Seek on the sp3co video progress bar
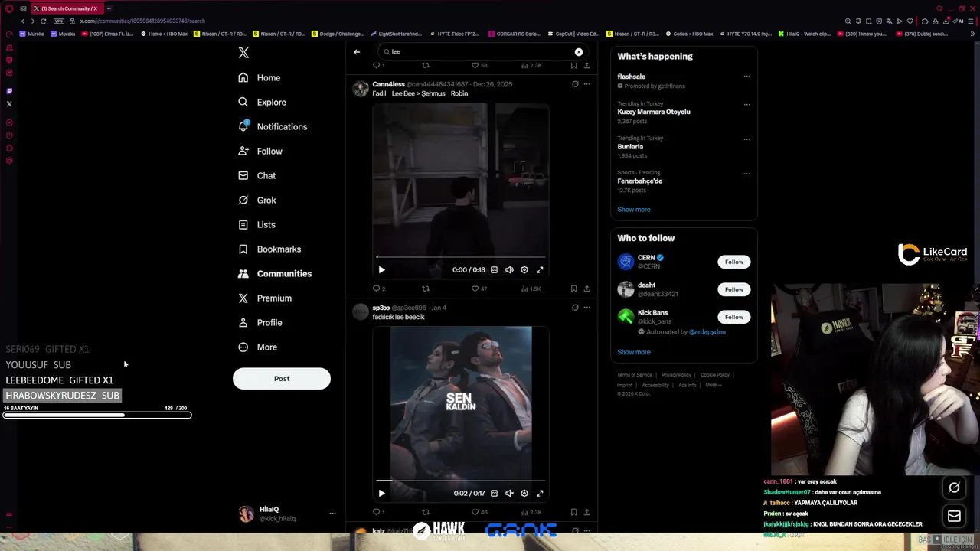The width and height of the screenshot is (980, 551). click(x=461, y=481)
